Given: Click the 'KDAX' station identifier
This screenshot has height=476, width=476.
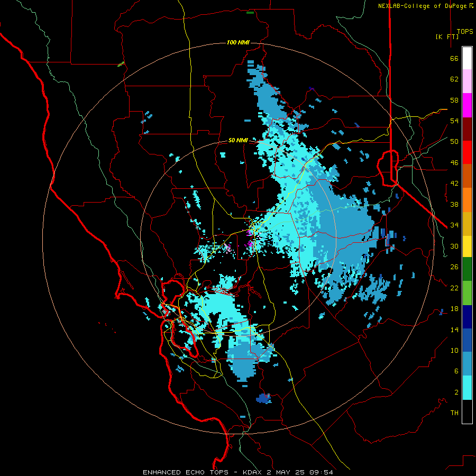Looking at the screenshot, I should pos(252,472).
